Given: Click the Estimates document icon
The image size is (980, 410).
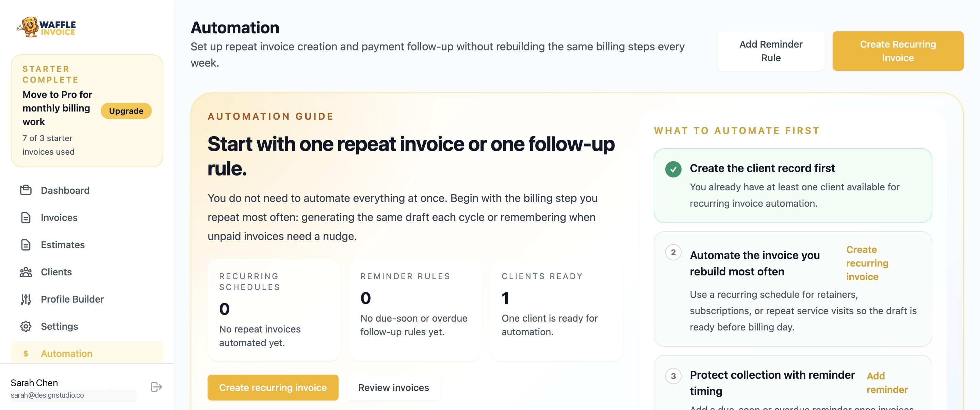Looking at the screenshot, I should click(25, 245).
